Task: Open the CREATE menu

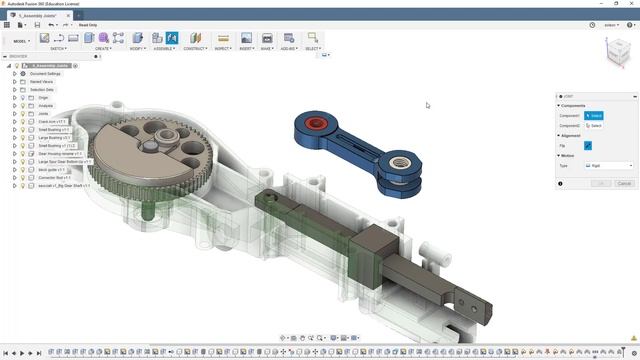Action: [x=104, y=49]
